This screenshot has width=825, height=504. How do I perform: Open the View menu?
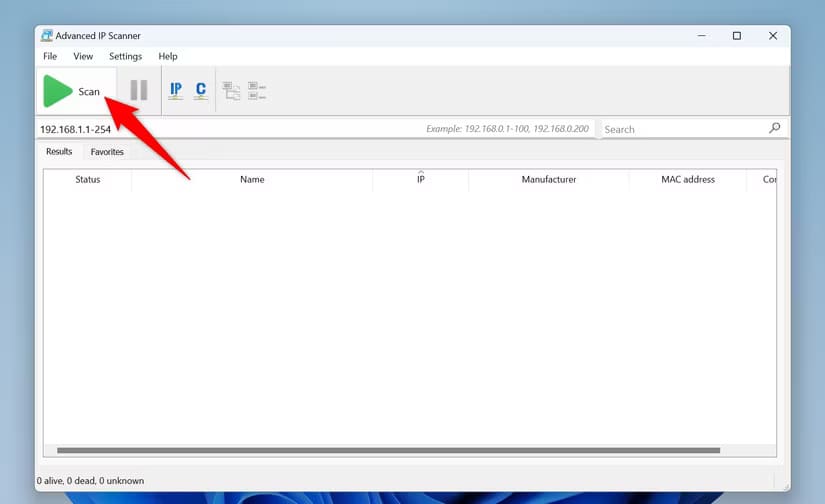pyautogui.click(x=83, y=57)
